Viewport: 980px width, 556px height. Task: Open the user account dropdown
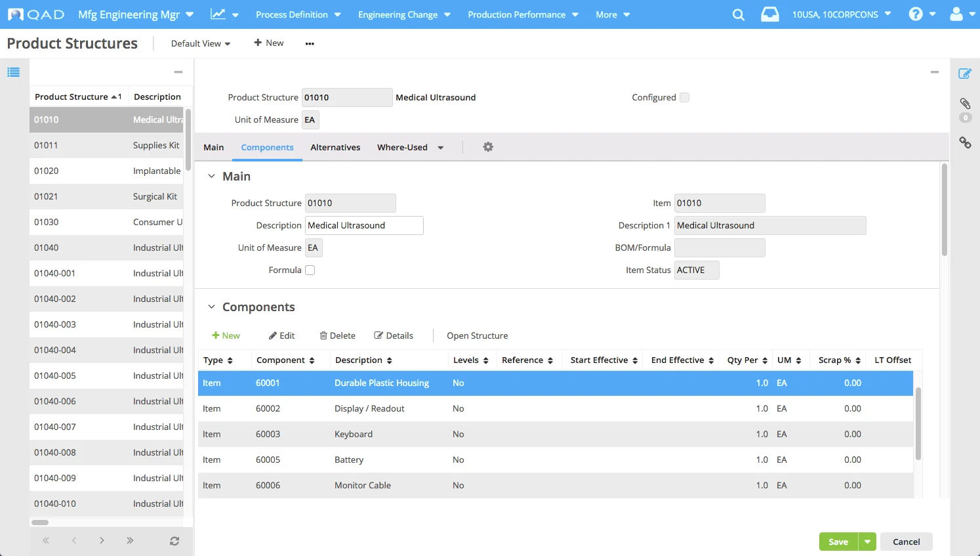(x=960, y=14)
